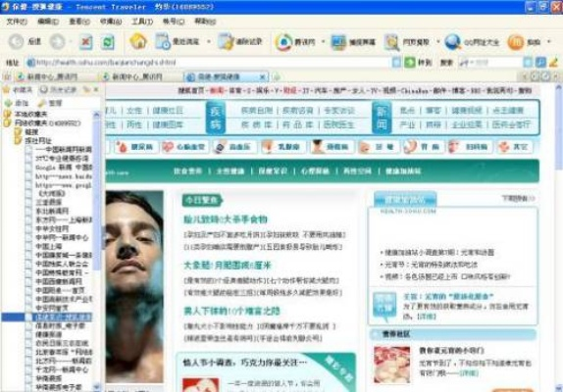Viewport: 563px width, 392px height.
Task: Click the 高血压 category button
Action: (234, 147)
